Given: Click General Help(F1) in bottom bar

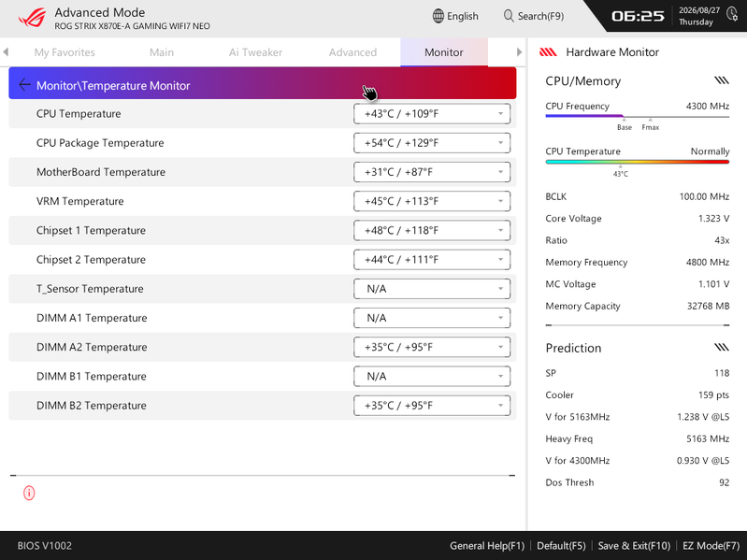Looking at the screenshot, I should (487, 546).
